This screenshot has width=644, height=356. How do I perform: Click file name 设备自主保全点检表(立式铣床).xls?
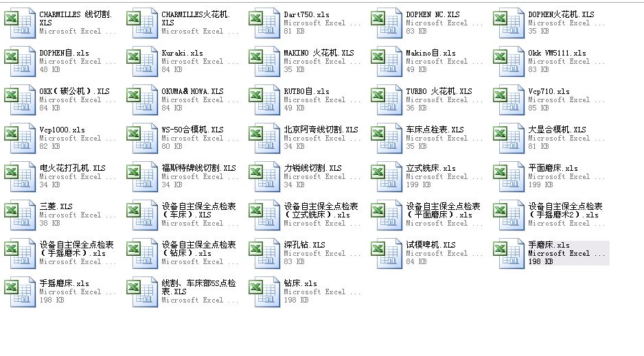point(321,211)
